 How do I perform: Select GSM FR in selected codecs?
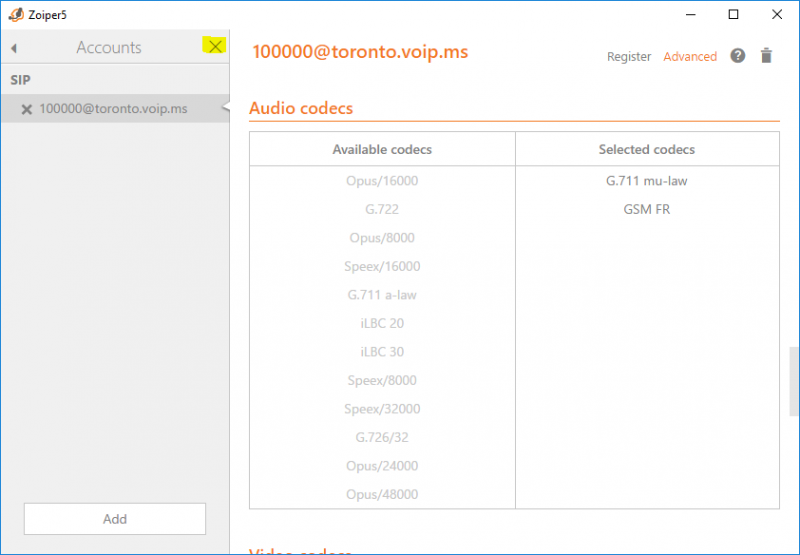pyautogui.click(x=646, y=209)
